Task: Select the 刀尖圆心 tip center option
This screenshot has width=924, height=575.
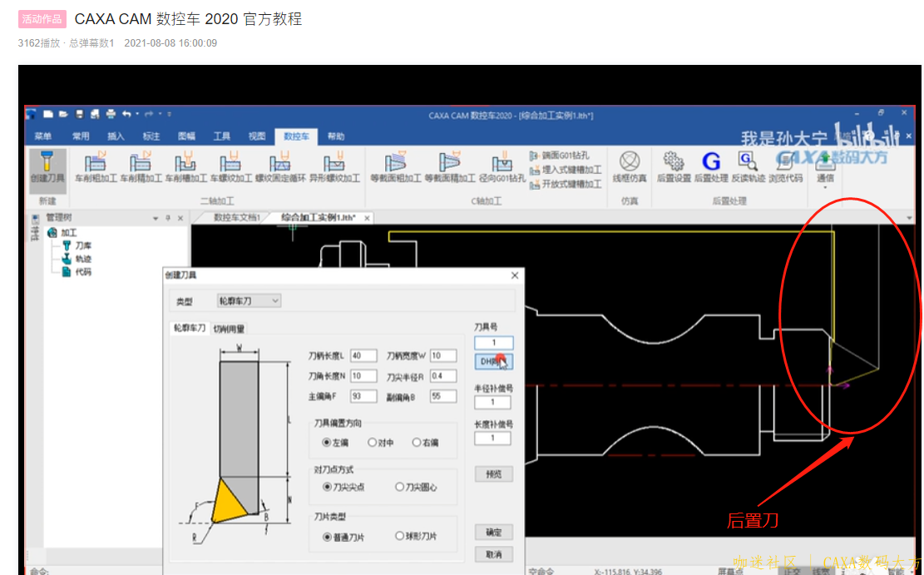Action: (x=399, y=487)
